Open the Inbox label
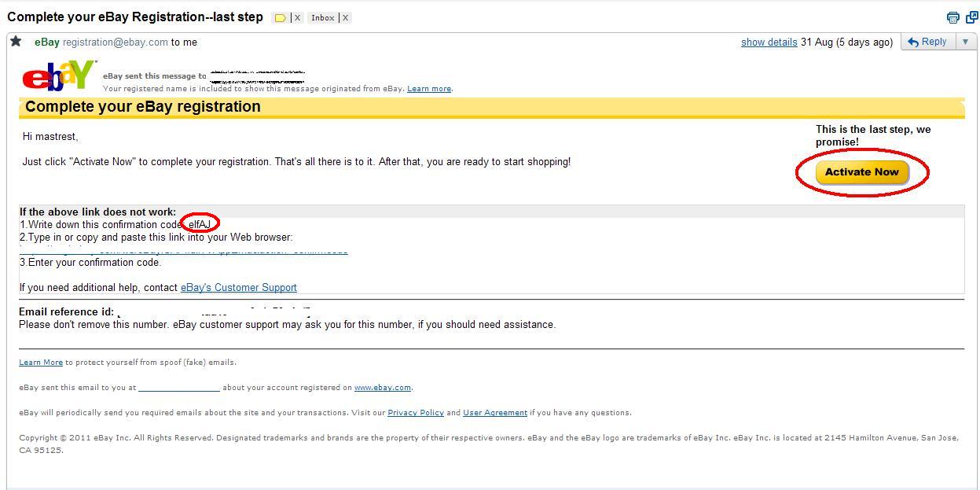Viewport: 980px width, 490px height. pyautogui.click(x=322, y=17)
